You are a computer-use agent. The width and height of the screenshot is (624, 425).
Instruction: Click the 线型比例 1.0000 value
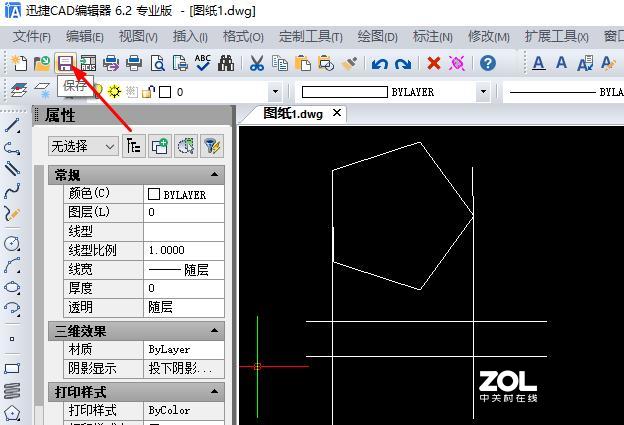point(184,250)
